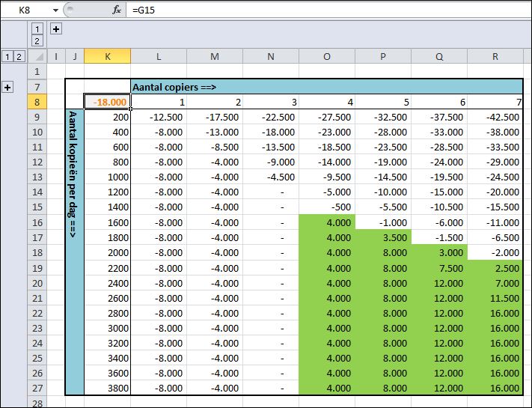Image resolution: width=532 pixels, height=408 pixels.
Task: Select row 16 header
Action: click(37, 222)
